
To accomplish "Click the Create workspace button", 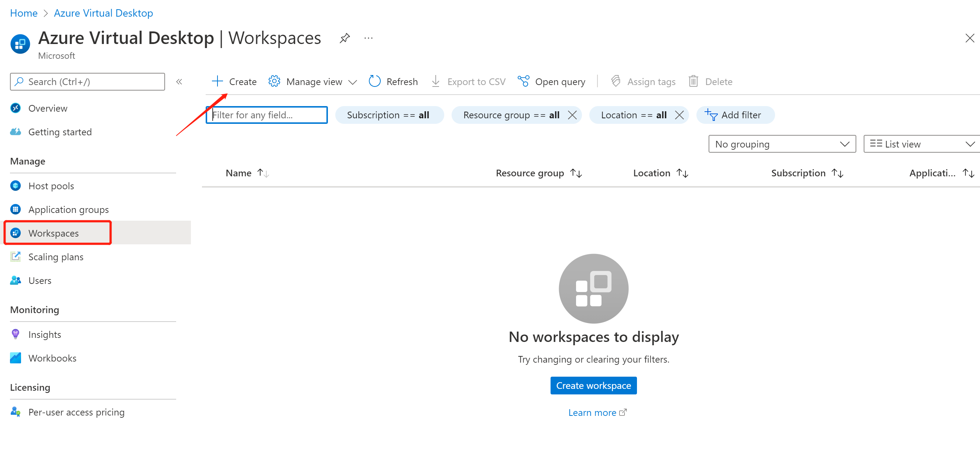I will (593, 386).
